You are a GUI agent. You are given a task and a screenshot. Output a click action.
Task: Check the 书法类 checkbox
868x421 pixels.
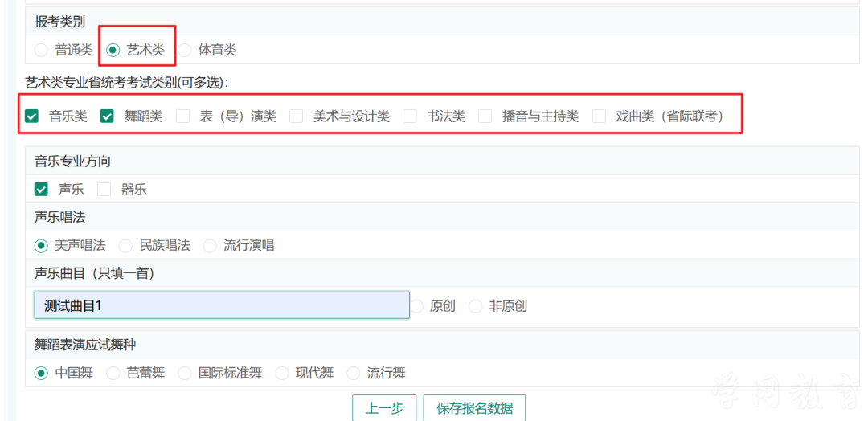point(410,116)
